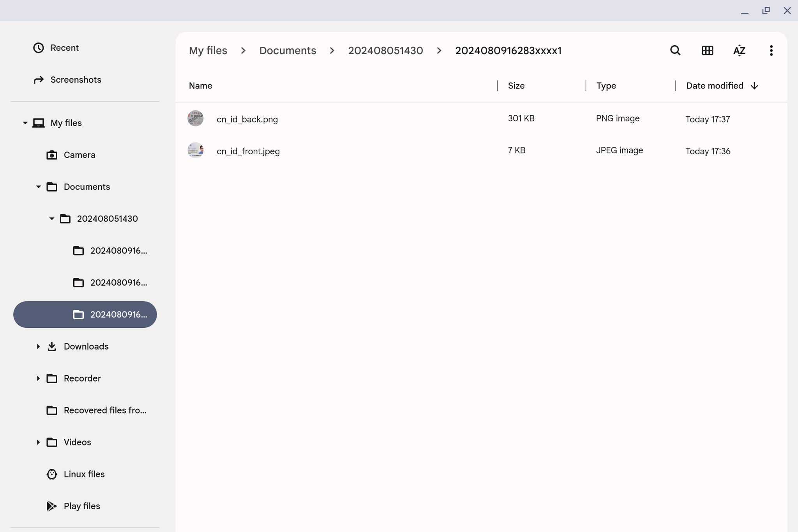The width and height of the screenshot is (798, 532).
Task: Select the Camera folder
Action: tap(79, 155)
